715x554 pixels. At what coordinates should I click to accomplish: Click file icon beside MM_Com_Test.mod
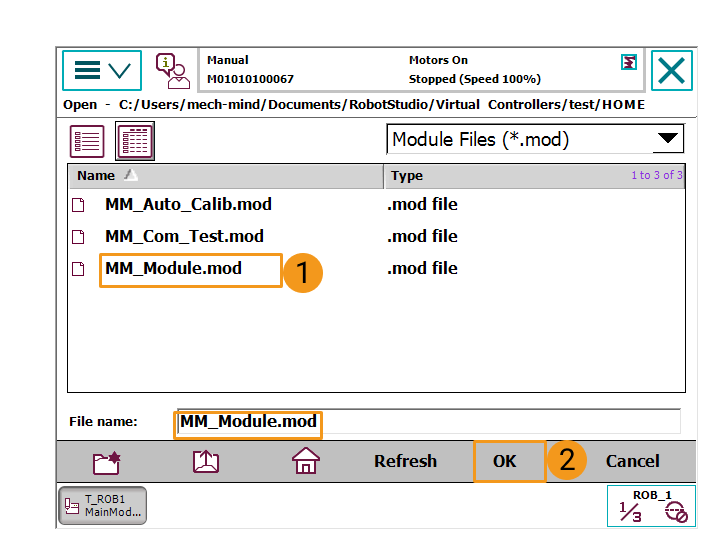pos(78,237)
